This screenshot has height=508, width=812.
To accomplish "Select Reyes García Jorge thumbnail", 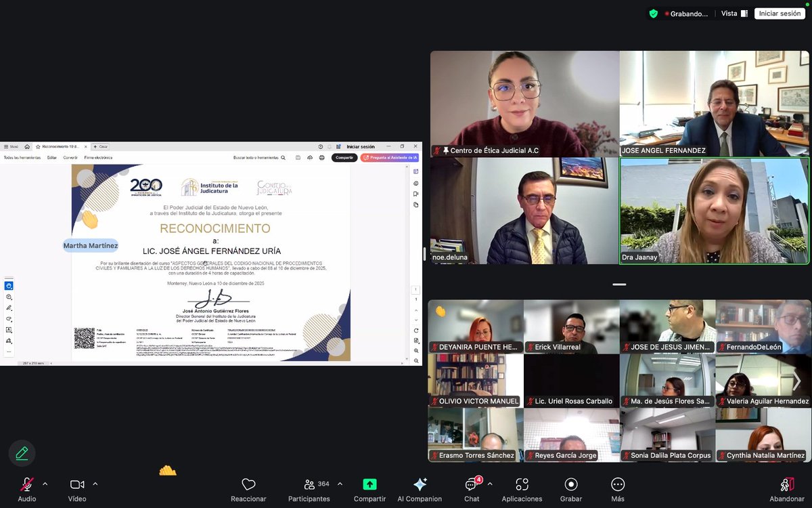I will [x=572, y=435].
